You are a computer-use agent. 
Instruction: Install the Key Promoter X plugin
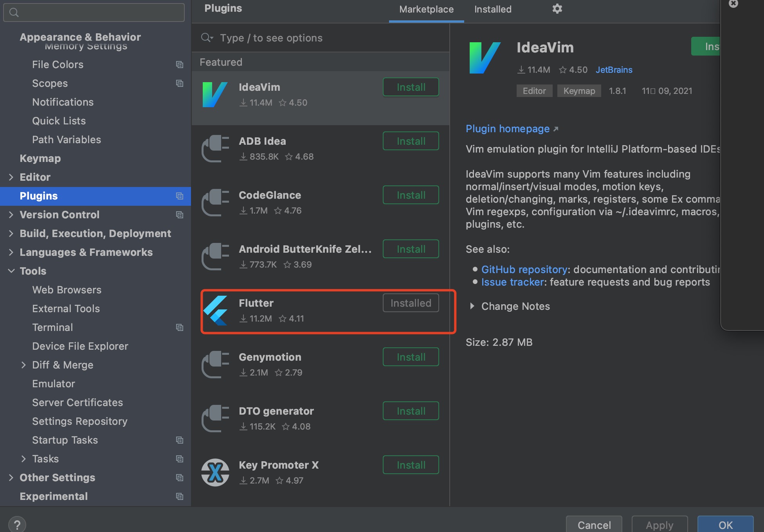(411, 465)
